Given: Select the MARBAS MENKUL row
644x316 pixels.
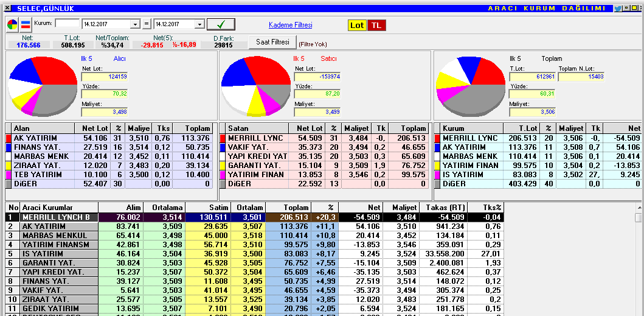Looking at the screenshot, I should [254, 236].
